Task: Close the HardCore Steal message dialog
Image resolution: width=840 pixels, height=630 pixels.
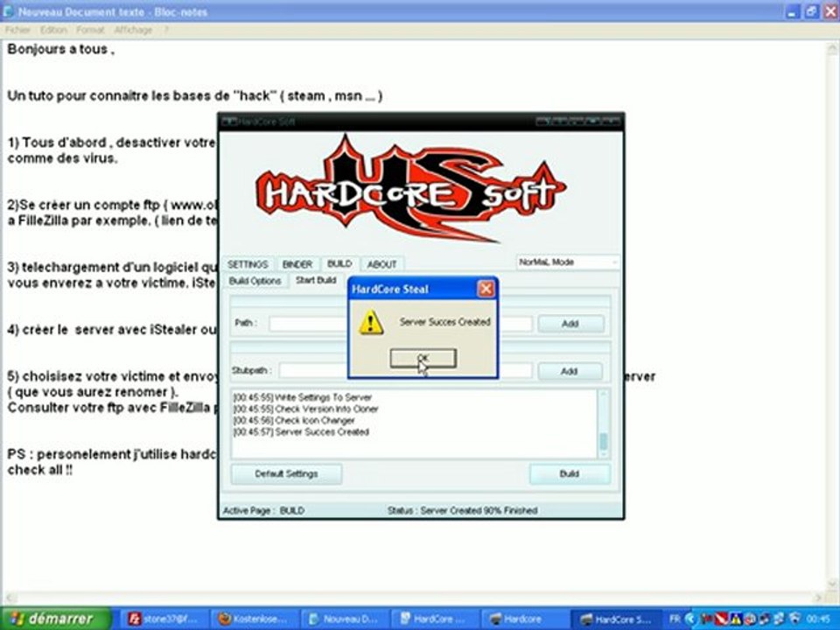Action: click(x=486, y=290)
